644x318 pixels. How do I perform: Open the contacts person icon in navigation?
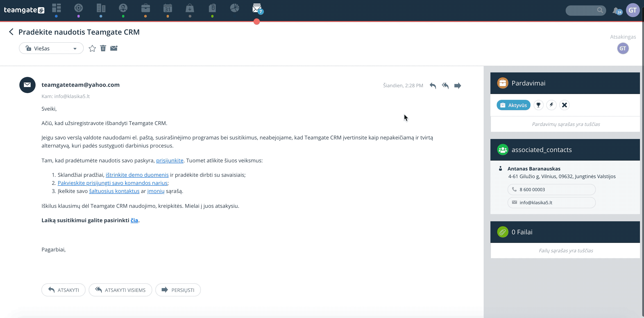click(123, 8)
